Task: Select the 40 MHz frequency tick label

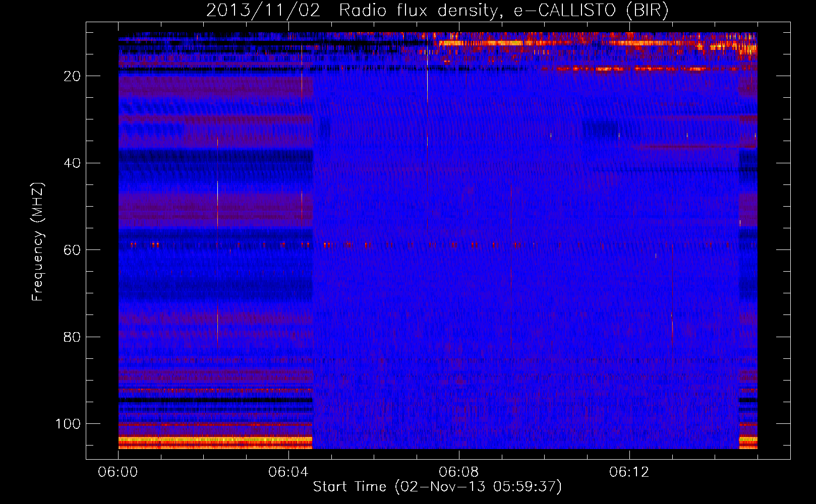Action: [x=73, y=163]
